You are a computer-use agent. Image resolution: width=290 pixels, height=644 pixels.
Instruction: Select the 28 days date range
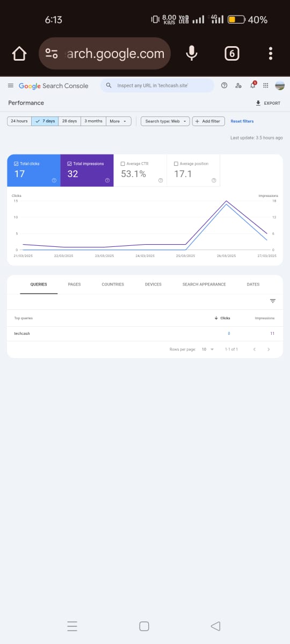click(69, 121)
